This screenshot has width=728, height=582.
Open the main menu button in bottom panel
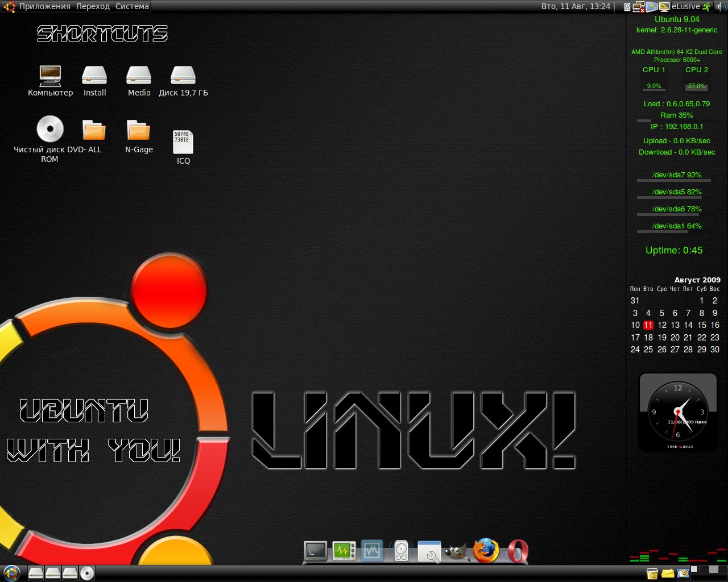pos(11,573)
